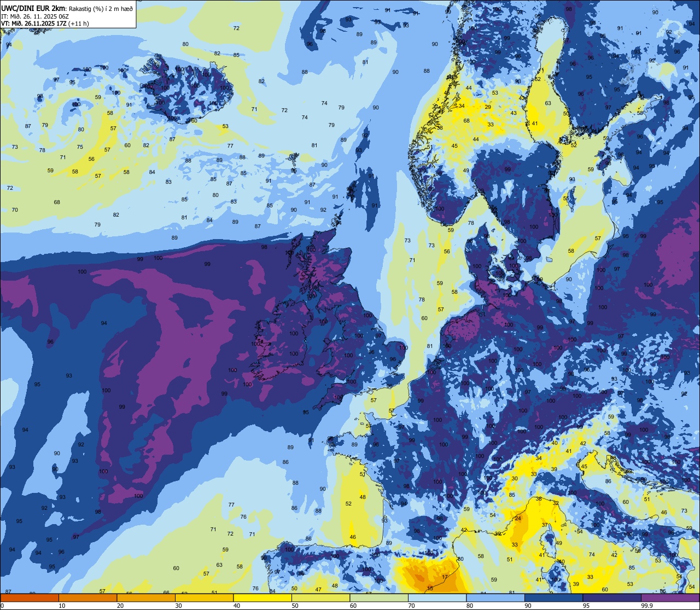
Task: Click the legend tick label 95
Action: coord(586,606)
